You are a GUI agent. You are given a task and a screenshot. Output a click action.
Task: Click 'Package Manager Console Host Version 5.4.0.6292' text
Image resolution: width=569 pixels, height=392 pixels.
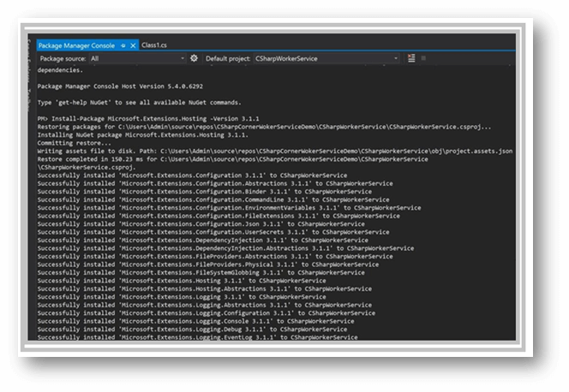tap(120, 86)
